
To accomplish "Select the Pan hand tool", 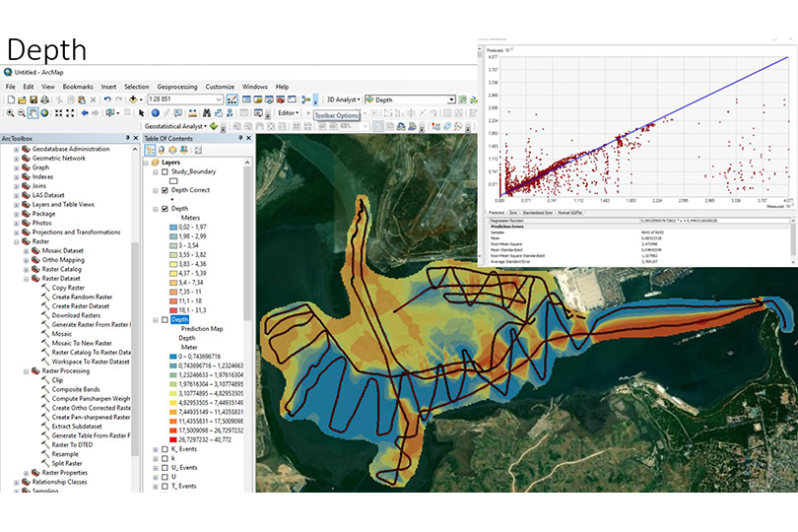I will (x=33, y=112).
